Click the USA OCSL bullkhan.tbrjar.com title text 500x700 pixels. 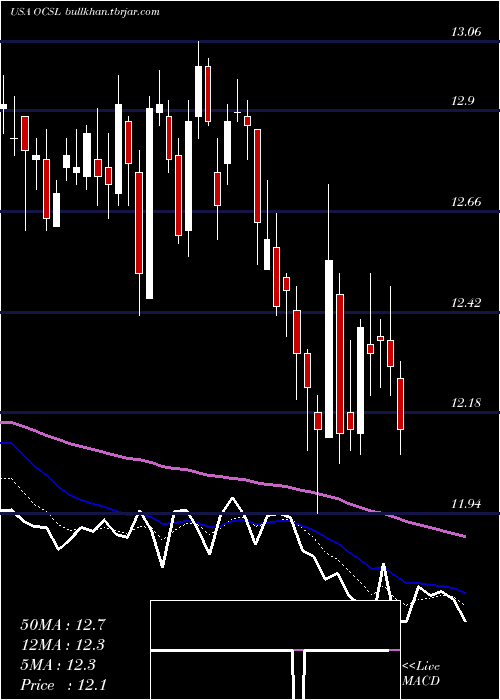(84, 12)
